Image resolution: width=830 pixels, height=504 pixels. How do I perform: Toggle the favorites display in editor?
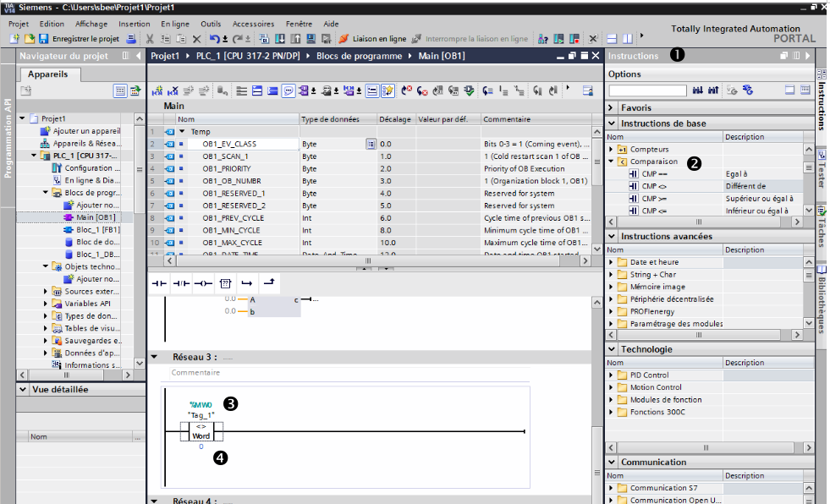[x=388, y=90]
